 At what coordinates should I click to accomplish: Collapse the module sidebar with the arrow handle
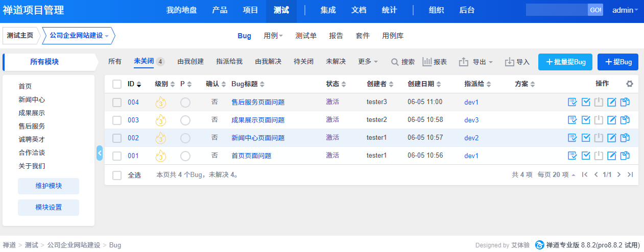pos(100,153)
